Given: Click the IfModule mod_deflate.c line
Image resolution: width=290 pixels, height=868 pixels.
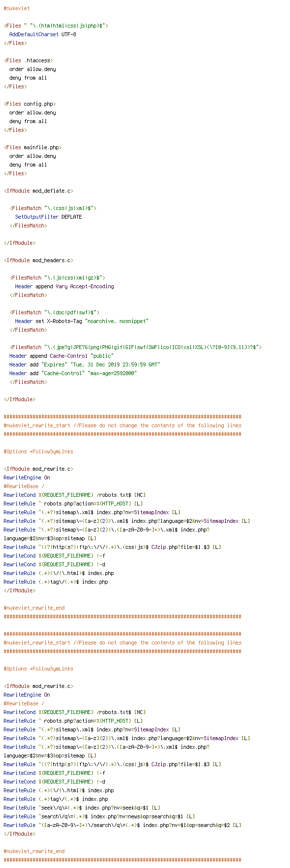Looking at the screenshot, I should click(x=38, y=191).
